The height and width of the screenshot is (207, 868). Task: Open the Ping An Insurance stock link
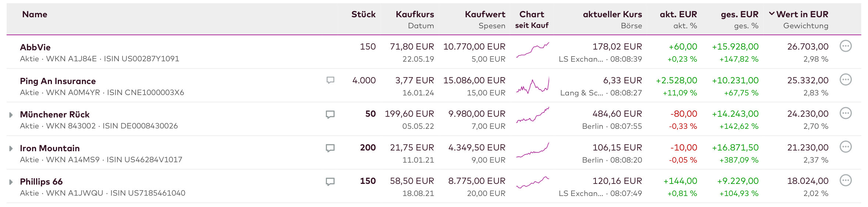[x=58, y=81]
